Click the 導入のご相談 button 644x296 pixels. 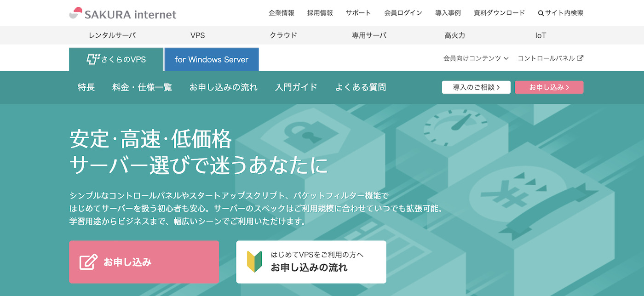(476, 87)
